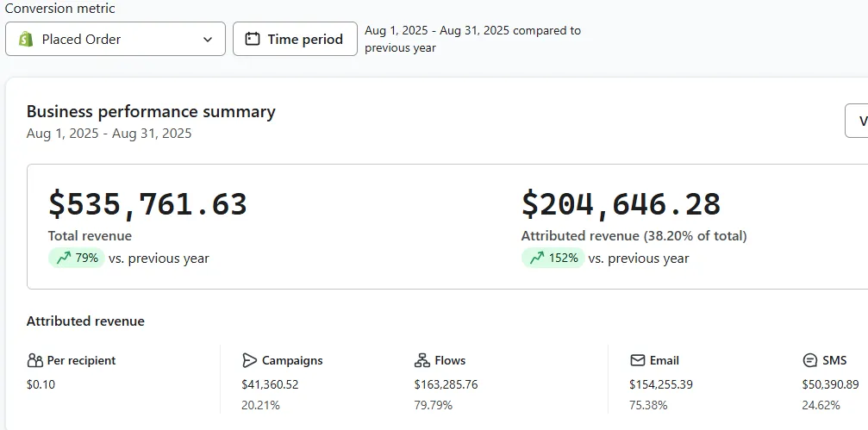Click the $204,646.28 attributed revenue figure
This screenshot has height=430, width=868.
[621, 204]
